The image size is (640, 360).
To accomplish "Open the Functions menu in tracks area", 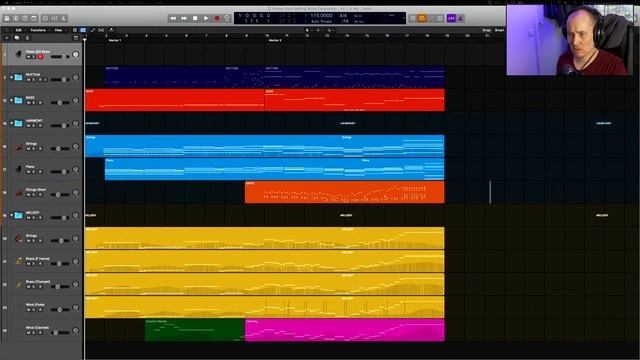I will click(38, 30).
